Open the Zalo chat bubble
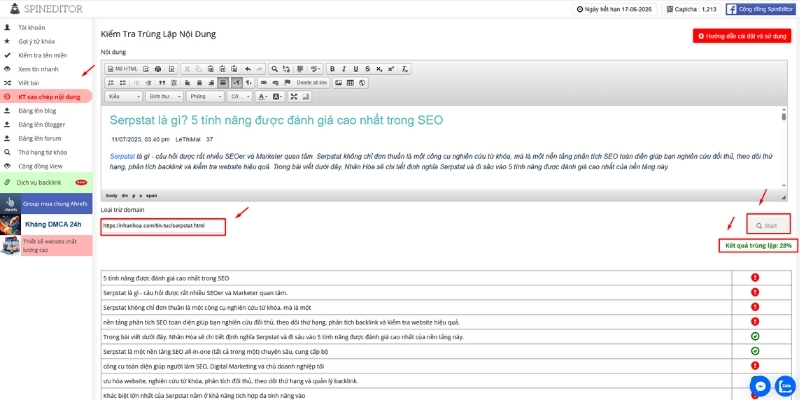The height and width of the screenshot is (400, 800). [785, 387]
